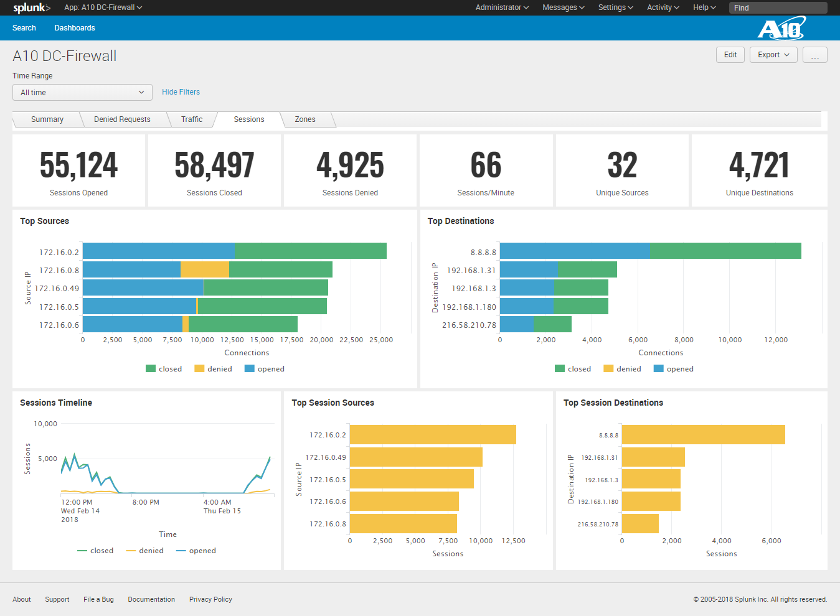840x616 pixels.
Task: Click the denied bar segment for 172.16.0.8
Action: (205, 269)
